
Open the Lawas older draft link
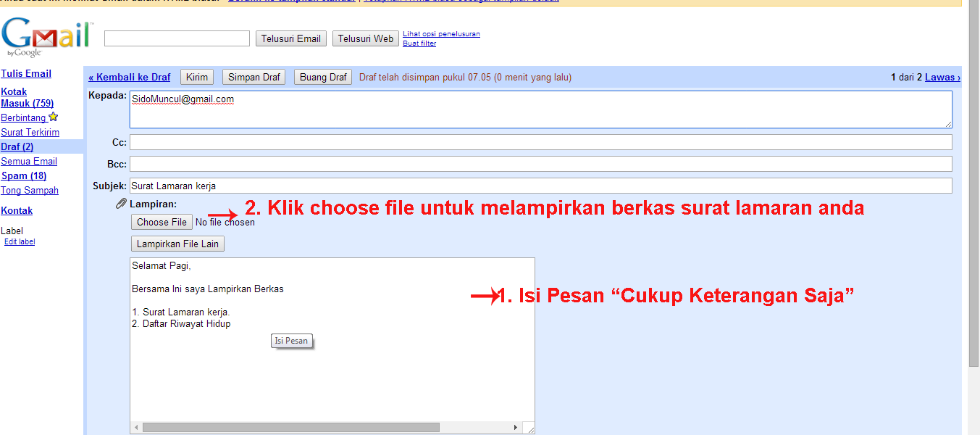coord(942,77)
